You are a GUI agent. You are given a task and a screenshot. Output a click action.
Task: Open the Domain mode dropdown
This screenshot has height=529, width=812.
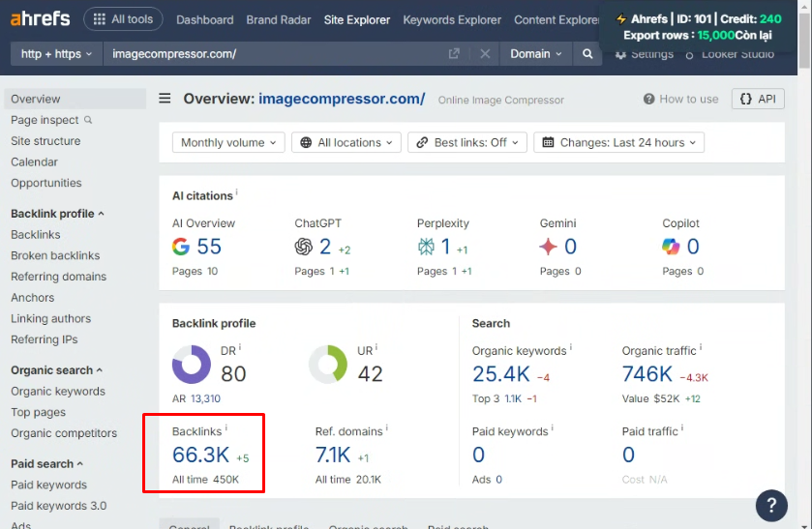tap(536, 54)
